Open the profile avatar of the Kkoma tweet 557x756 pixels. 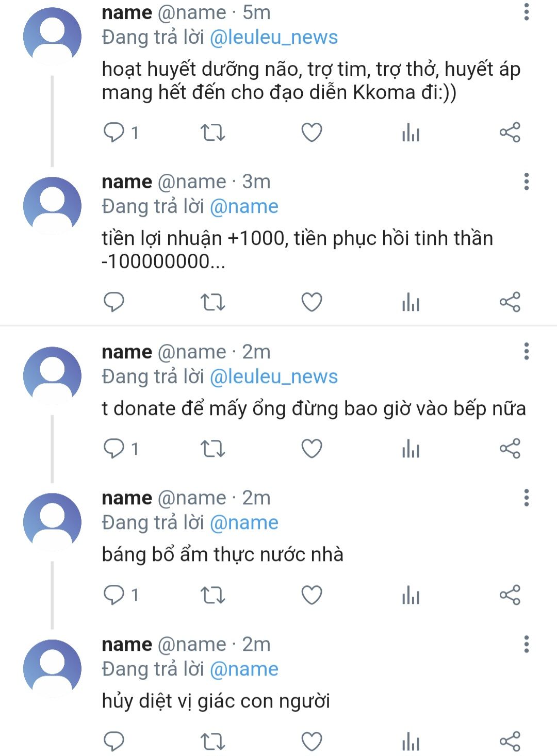[x=52, y=35]
